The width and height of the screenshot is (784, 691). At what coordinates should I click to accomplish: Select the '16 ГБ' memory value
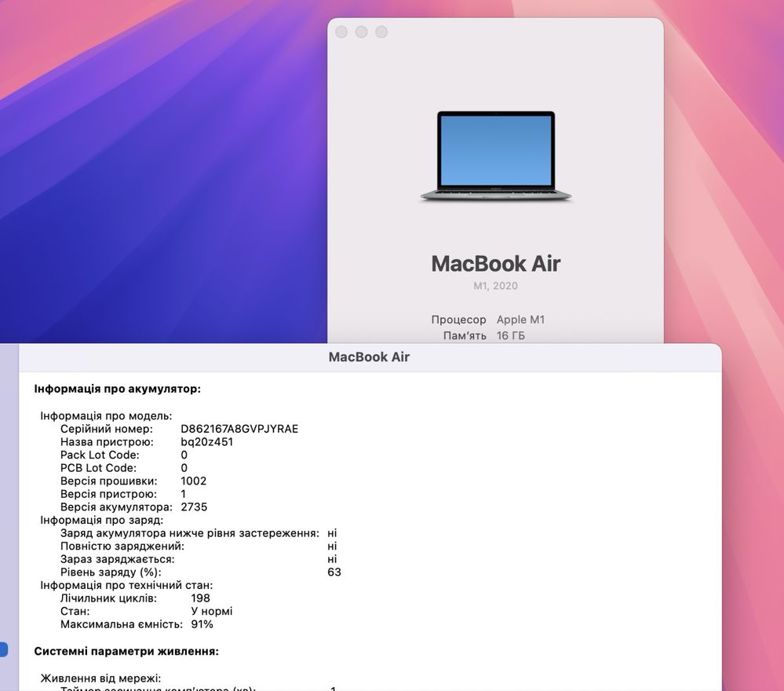click(x=510, y=336)
